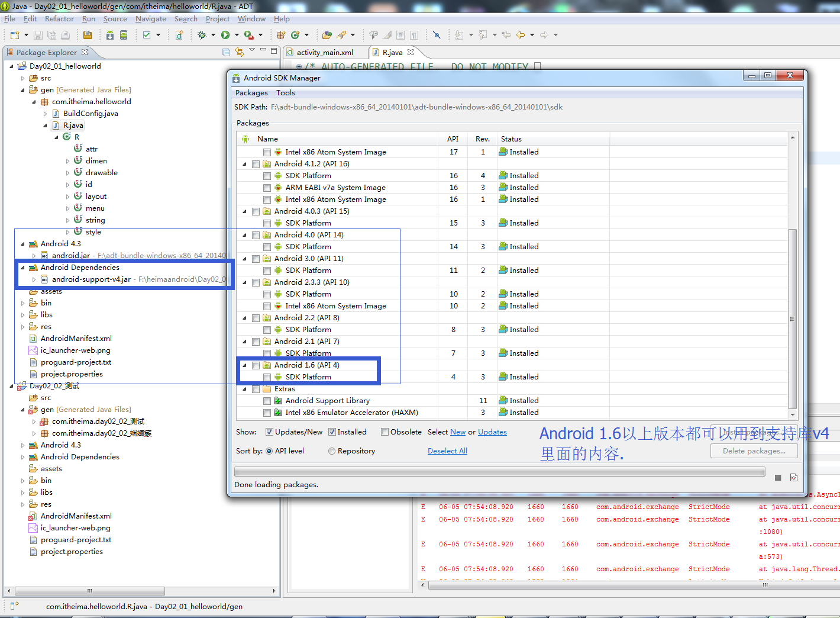Click the SDK Manager loading progress bar

coord(500,472)
